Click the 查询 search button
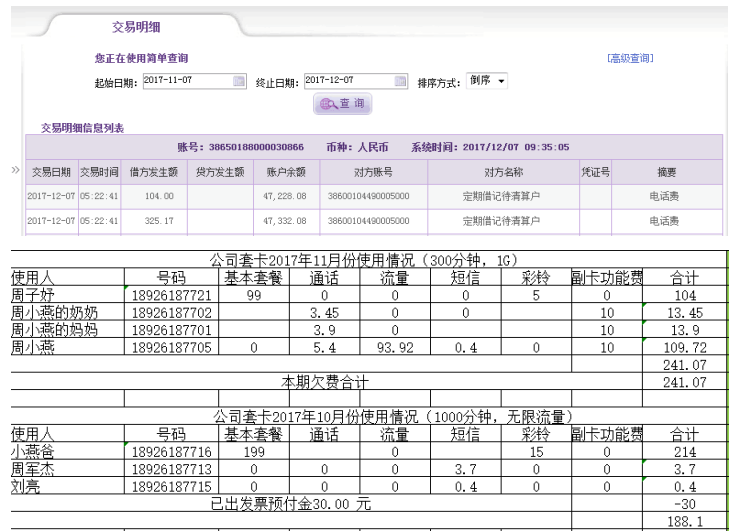 pyautogui.click(x=342, y=104)
